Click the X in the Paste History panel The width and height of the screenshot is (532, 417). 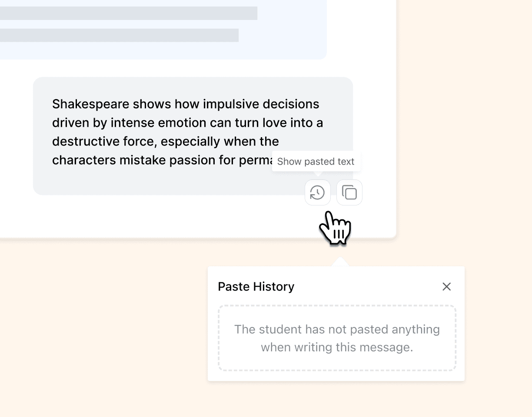447,287
